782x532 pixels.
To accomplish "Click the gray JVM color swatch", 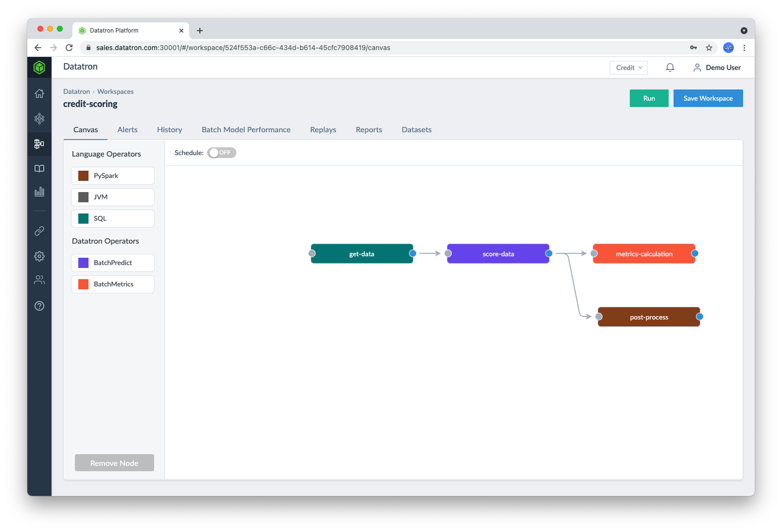I will point(84,197).
